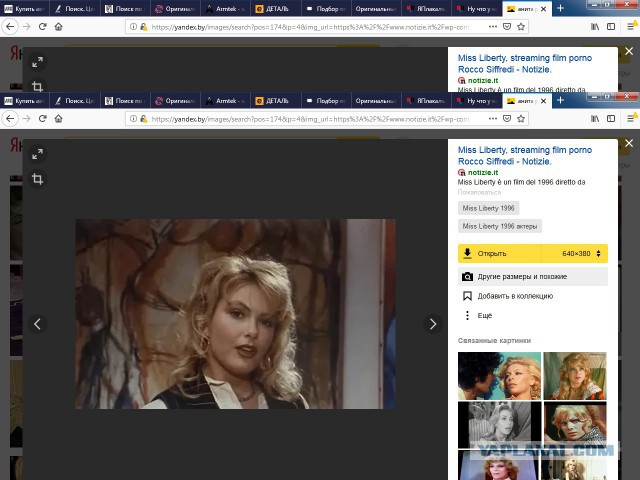640x480 pixels.
Task: Switch to the Подбор tab in the lower tab bar
Action: pyautogui.click(x=327, y=101)
